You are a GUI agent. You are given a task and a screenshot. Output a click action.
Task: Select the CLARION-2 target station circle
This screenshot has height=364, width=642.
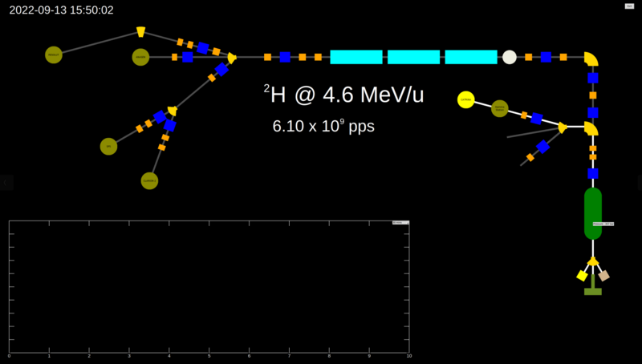[149, 180]
